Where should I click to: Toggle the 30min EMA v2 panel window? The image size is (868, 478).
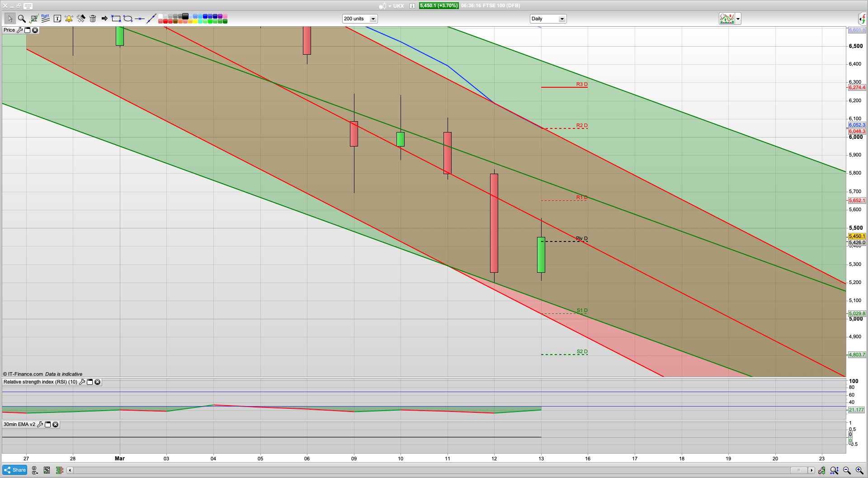coord(47,425)
